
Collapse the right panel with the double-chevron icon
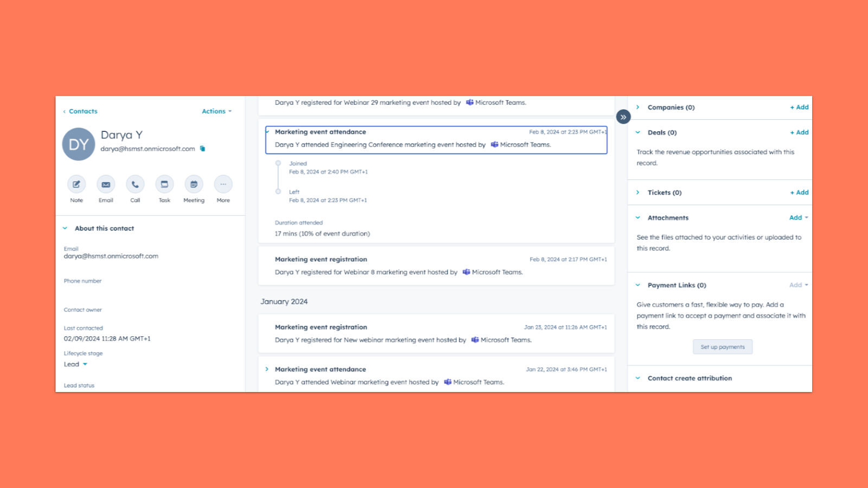(623, 117)
